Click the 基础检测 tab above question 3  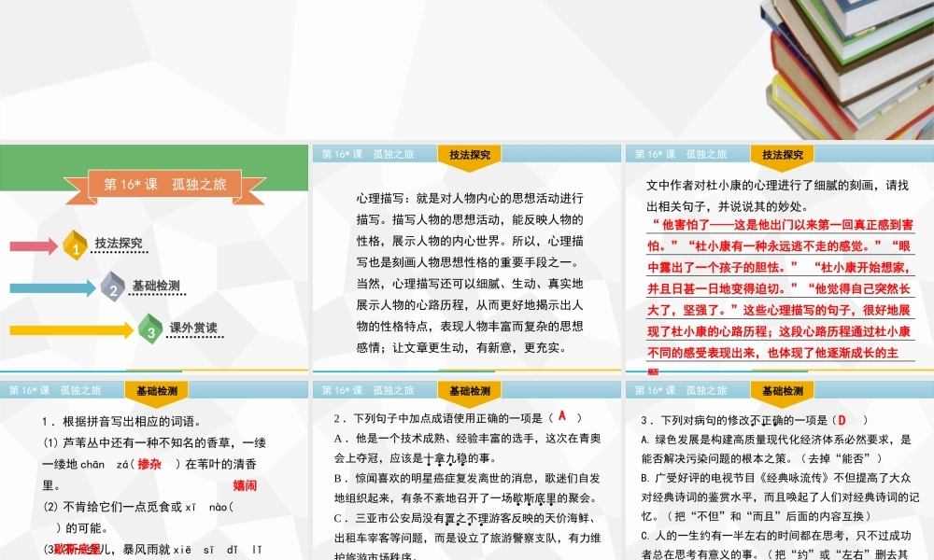tap(782, 392)
